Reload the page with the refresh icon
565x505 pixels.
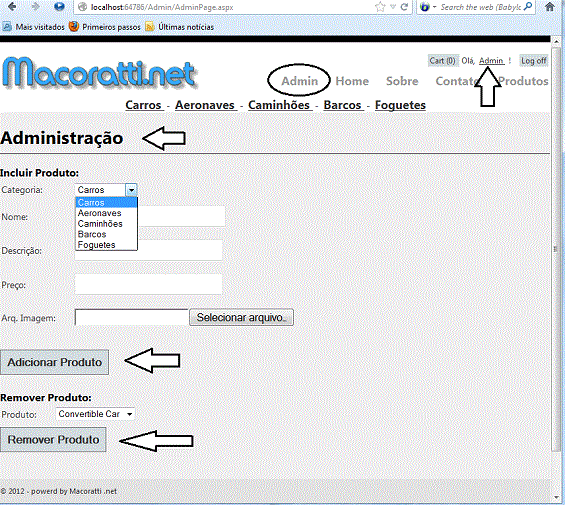click(404, 7)
